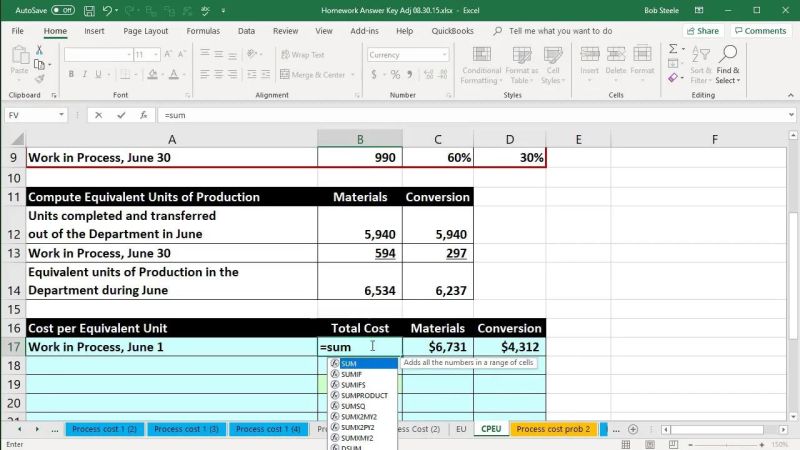
Task: Click Merge & Center button
Action: (x=313, y=74)
